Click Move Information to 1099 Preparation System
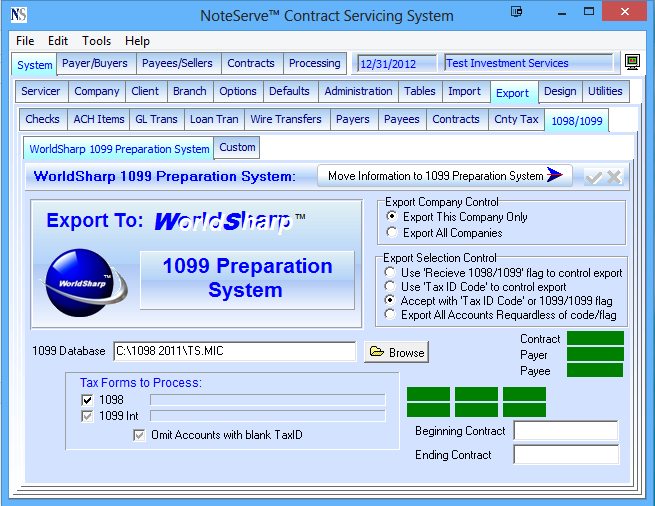 coord(445,176)
